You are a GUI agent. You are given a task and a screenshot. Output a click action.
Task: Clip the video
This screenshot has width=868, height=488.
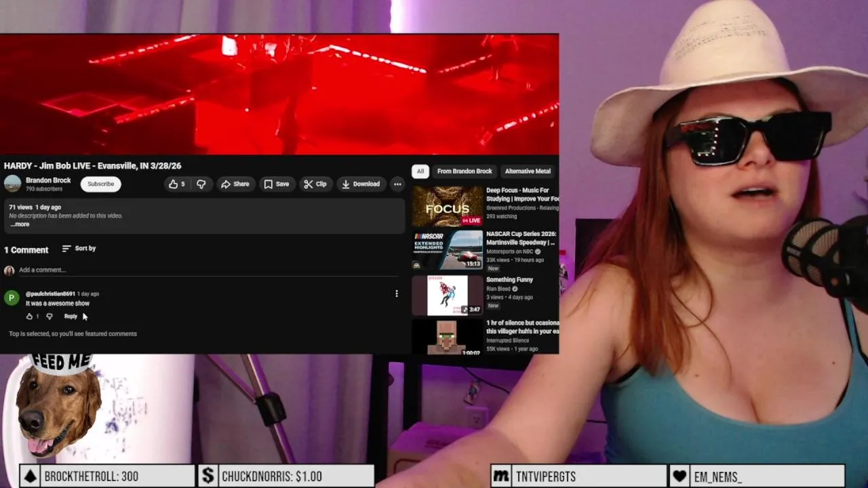tap(315, 184)
